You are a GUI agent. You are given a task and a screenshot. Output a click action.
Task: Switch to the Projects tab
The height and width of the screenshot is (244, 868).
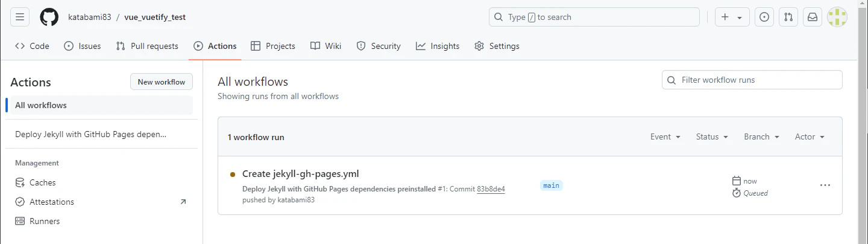[273, 46]
